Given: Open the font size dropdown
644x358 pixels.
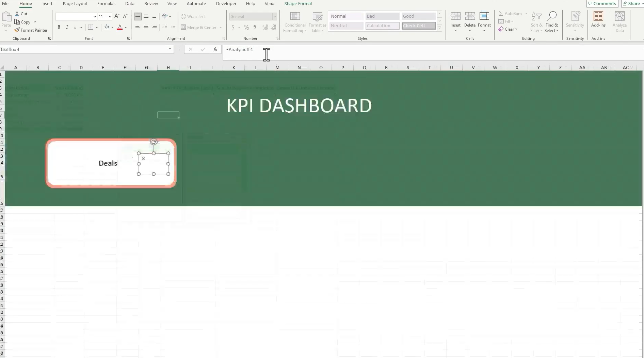Looking at the screenshot, I should point(110,16).
